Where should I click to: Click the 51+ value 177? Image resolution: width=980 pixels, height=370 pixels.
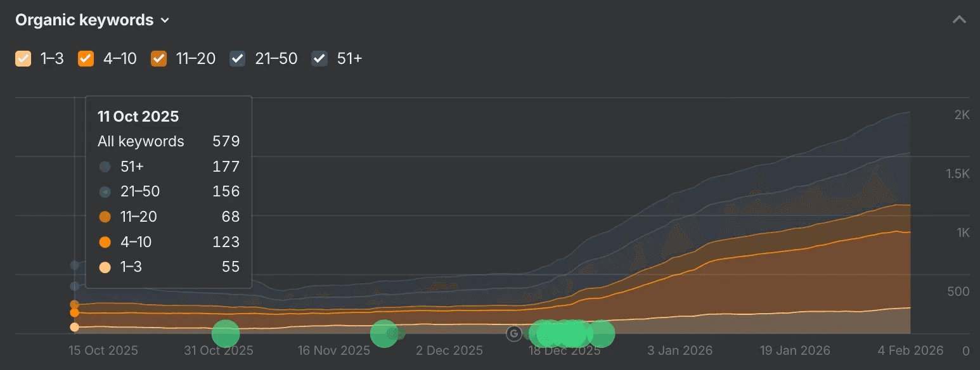226,167
